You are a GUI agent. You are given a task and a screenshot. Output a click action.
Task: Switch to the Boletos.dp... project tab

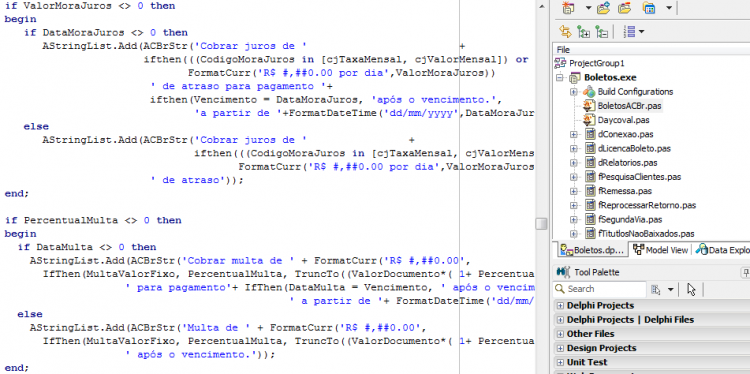point(592,250)
